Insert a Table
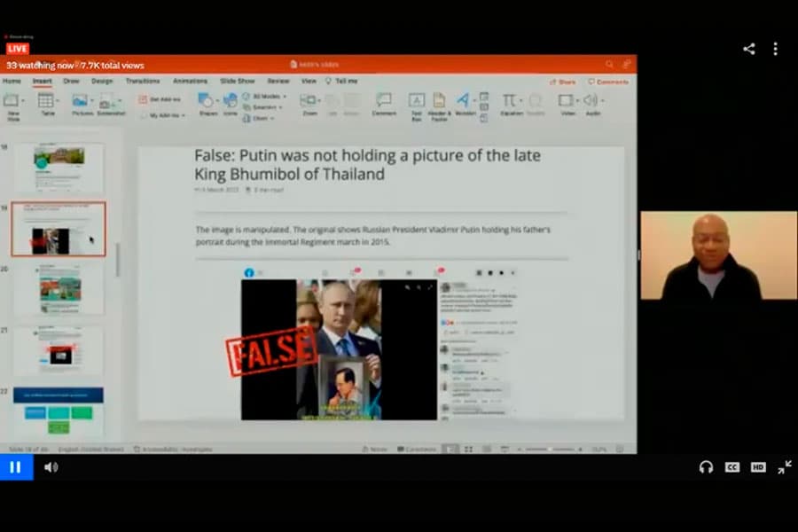 [x=47, y=105]
